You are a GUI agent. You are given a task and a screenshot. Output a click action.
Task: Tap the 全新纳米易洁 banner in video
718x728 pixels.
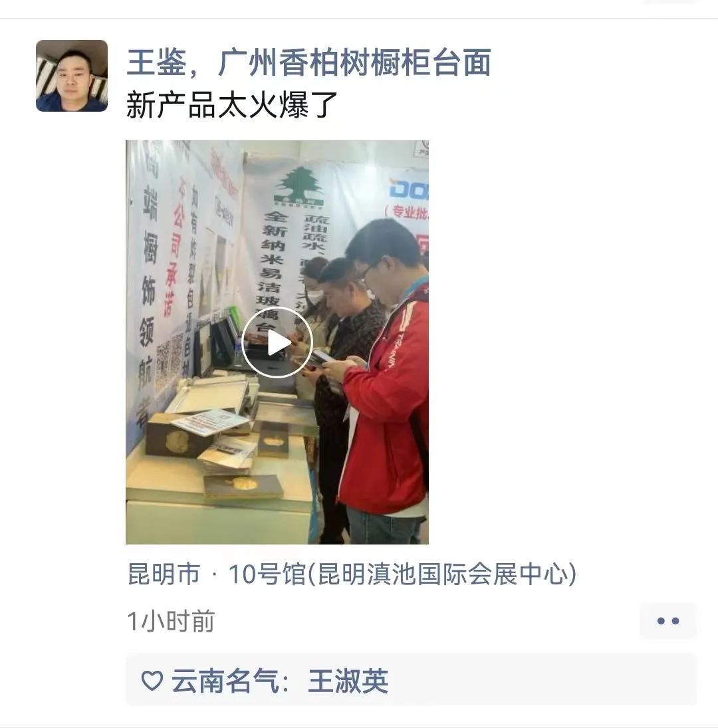click(274, 269)
